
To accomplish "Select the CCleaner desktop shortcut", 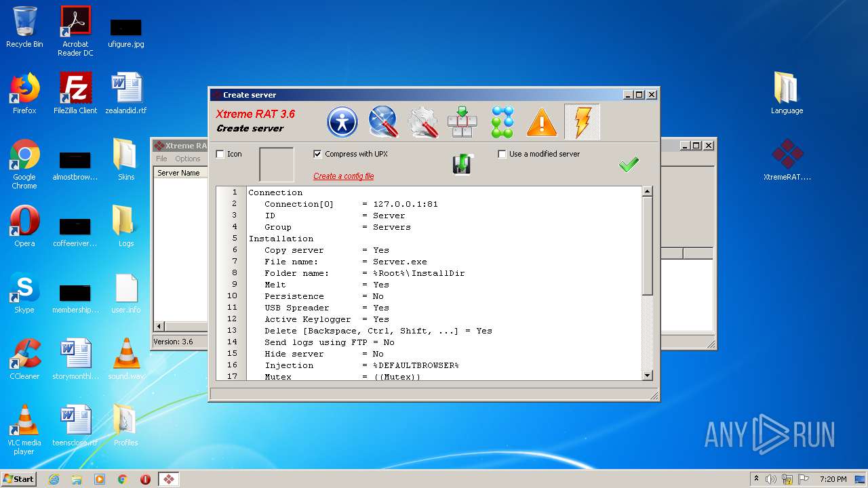I will (x=24, y=359).
